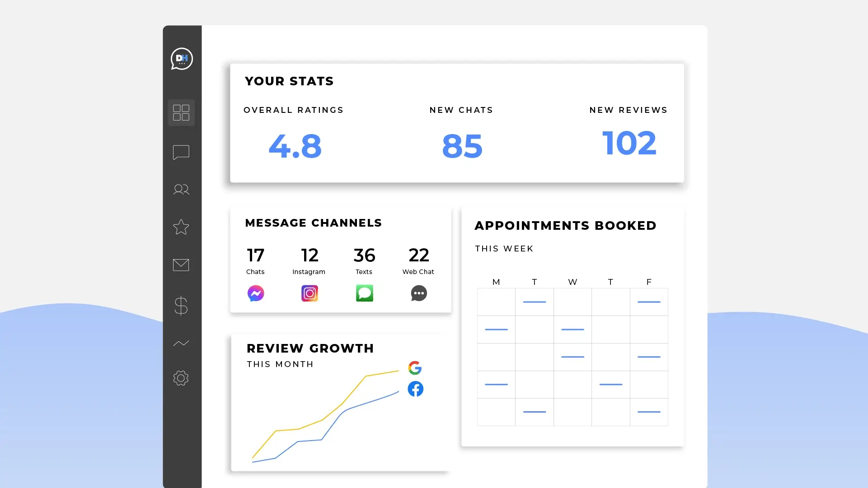Open the mail/email icon in sidebar
Viewport: 868px width, 488px height.
pos(181,265)
